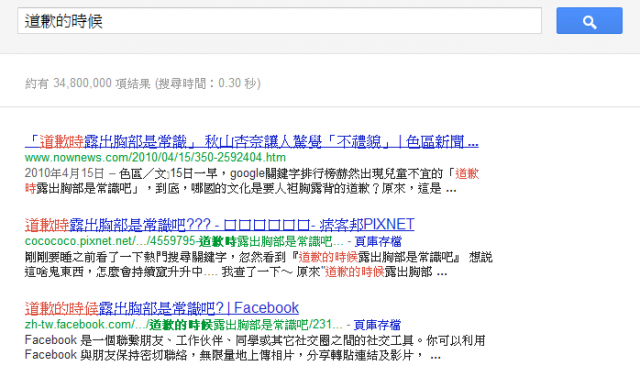Click the www.nownews.com green URL
Viewport: 640px width, 366px height.
(155, 157)
